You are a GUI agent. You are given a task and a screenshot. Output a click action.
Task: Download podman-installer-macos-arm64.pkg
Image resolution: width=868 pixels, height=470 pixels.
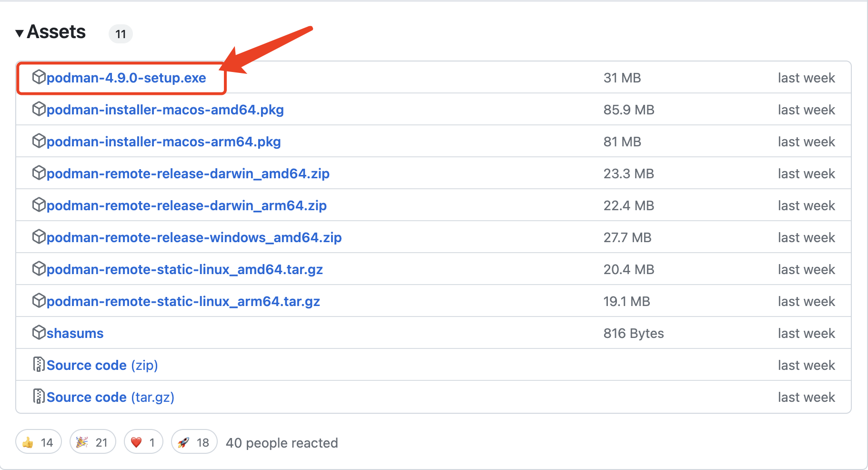(x=164, y=142)
